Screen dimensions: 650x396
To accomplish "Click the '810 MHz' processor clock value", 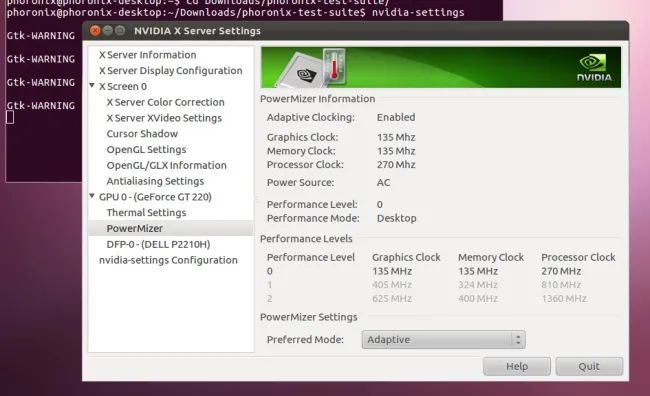I will tap(561, 285).
